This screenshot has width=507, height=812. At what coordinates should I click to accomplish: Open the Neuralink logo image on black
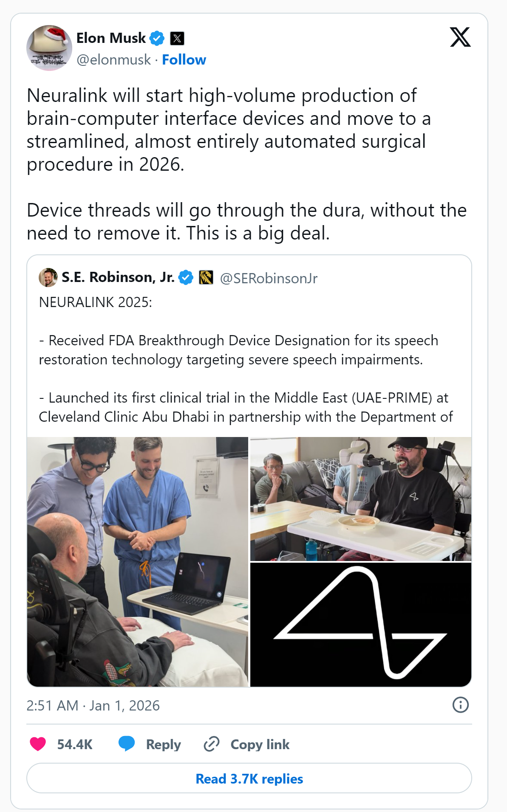coord(360,624)
